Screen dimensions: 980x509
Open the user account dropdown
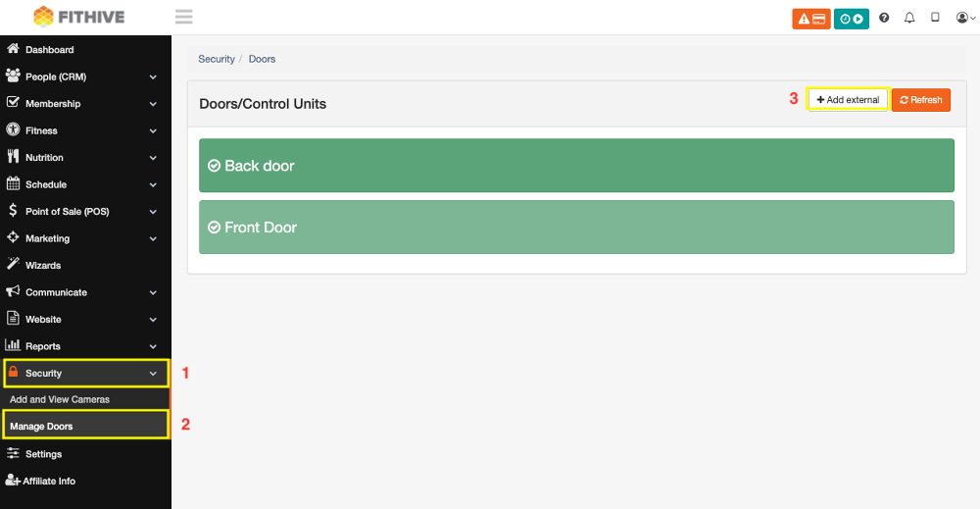coord(965,18)
